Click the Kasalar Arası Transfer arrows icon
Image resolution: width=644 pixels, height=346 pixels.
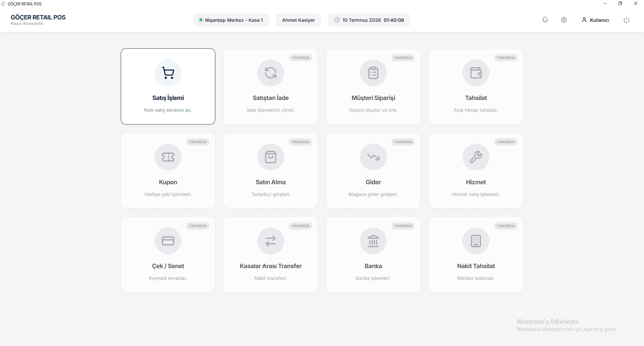click(x=271, y=241)
